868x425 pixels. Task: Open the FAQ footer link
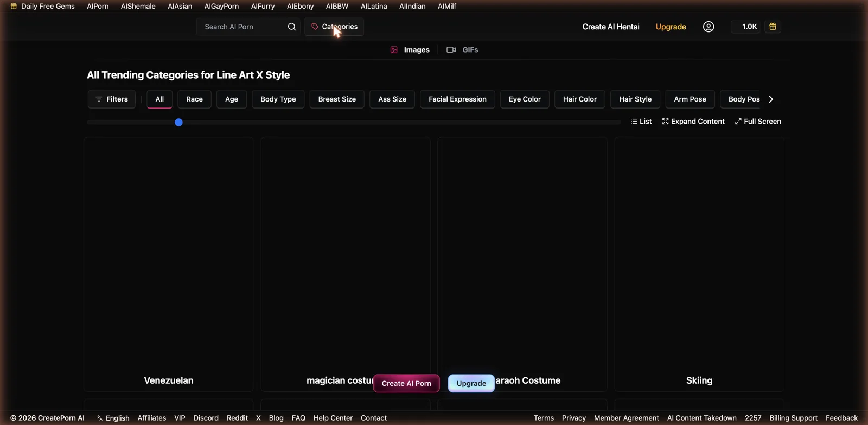coord(298,418)
